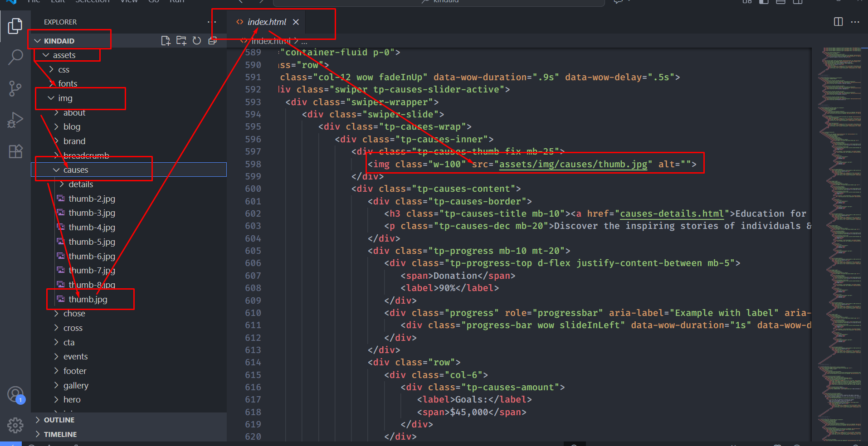Follow the causes-details.html link in code
Image resolution: width=868 pixels, height=446 pixels.
click(672, 213)
